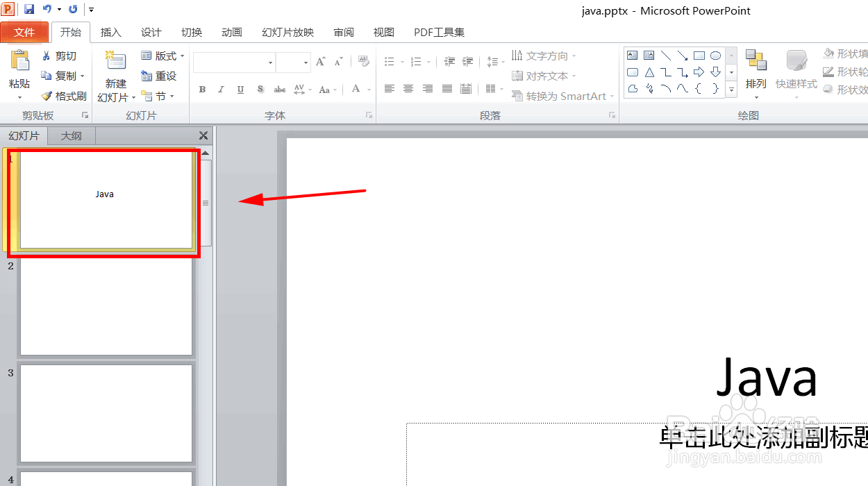Toggle bold formatting
The image size is (868, 486).
click(x=202, y=89)
